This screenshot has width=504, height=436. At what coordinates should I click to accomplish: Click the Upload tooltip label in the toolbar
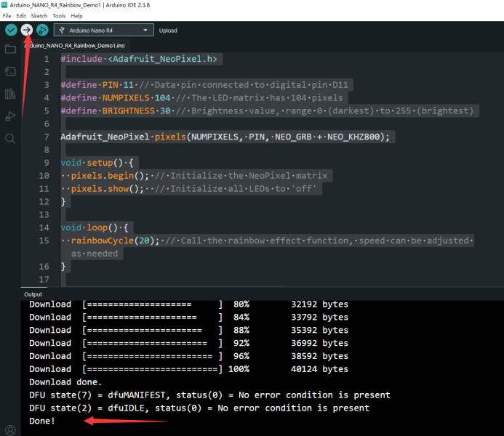pyautogui.click(x=168, y=31)
